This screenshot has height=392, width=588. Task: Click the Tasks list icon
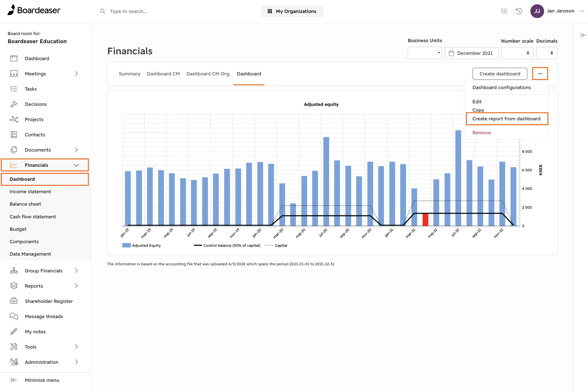coord(14,89)
